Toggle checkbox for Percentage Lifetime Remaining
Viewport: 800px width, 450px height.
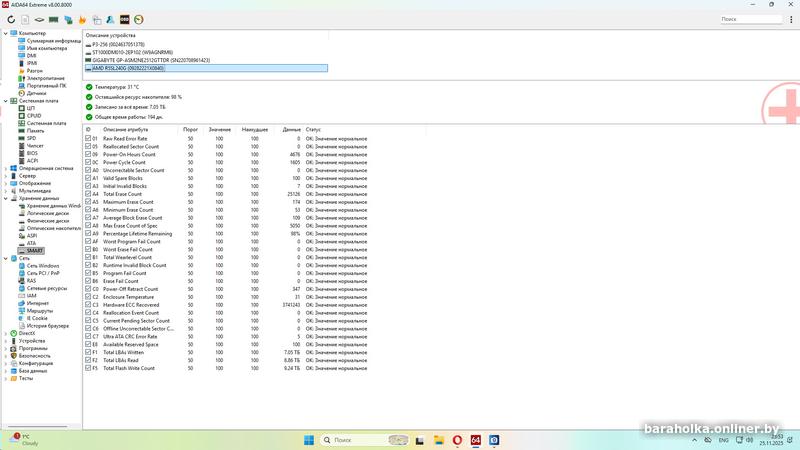click(88, 233)
